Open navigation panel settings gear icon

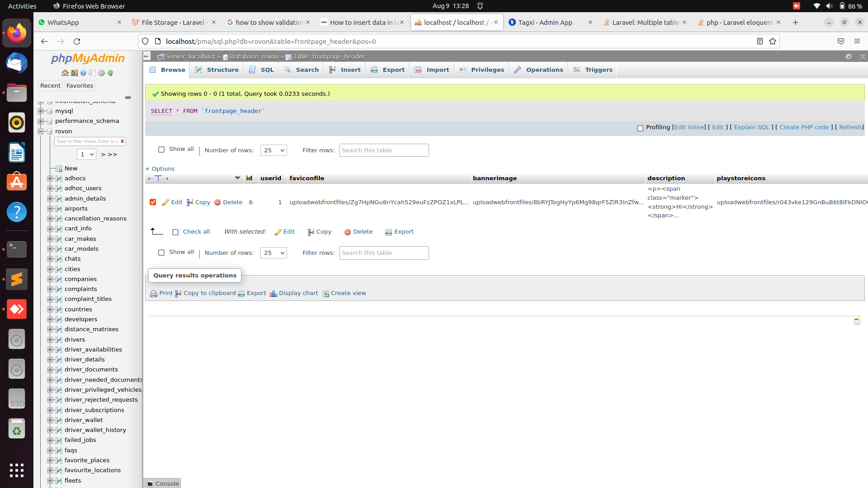tap(101, 73)
